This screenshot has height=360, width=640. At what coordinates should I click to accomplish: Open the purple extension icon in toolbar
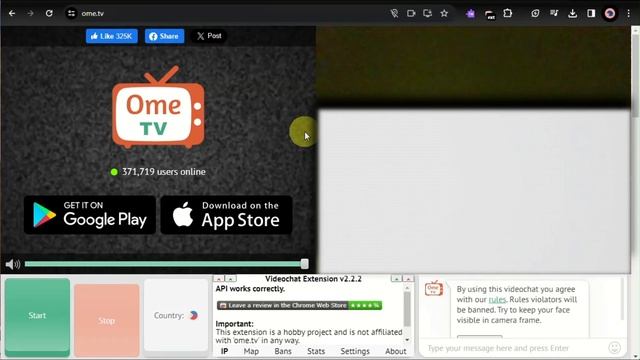[x=471, y=13]
